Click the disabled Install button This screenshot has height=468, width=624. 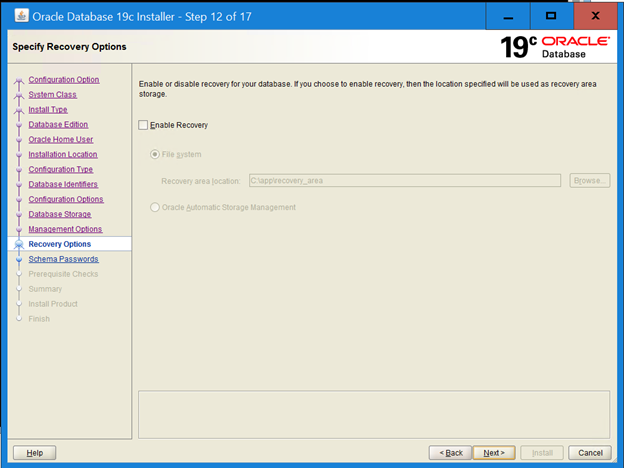[x=542, y=453]
